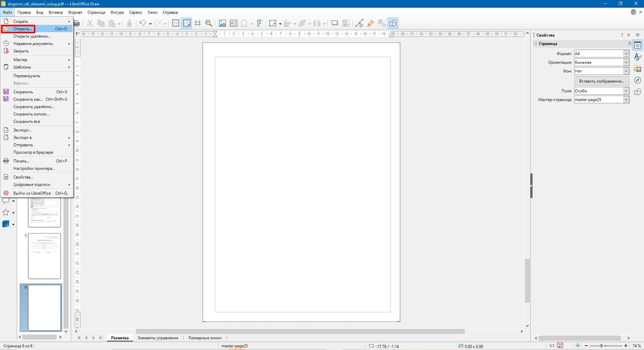Click the Zoom & Pan magnifier icon

click(x=209, y=23)
